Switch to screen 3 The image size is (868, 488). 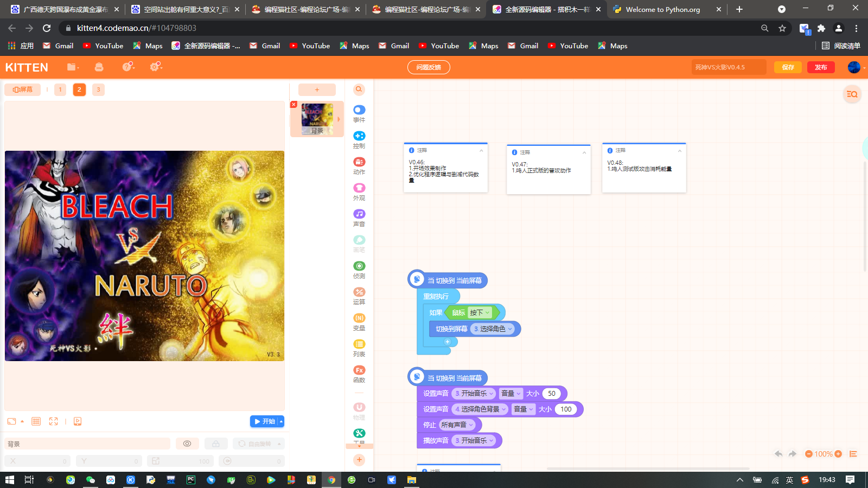point(98,89)
